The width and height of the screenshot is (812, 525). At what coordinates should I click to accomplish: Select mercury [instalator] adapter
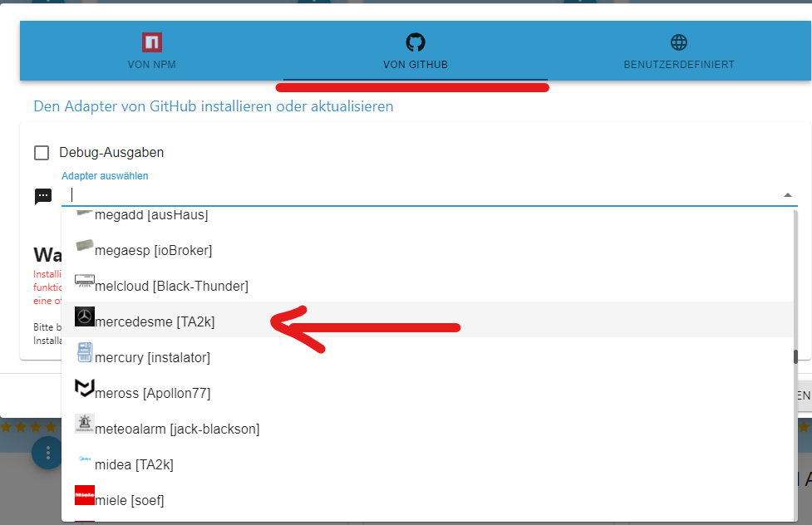tap(428, 357)
